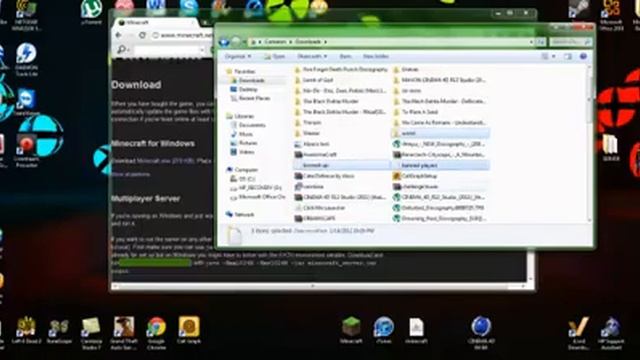Click Open in the Explorer toolbar

coord(275,56)
